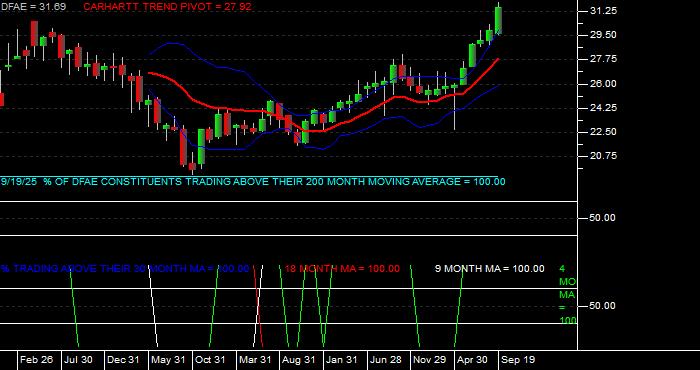700x370 pixels.
Task: Click the 20.75 price axis label
Action: click(x=603, y=156)
